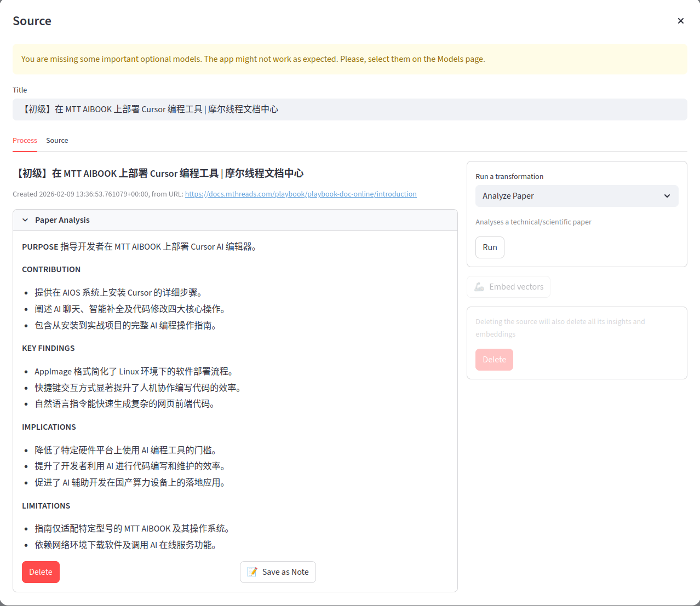This screenshot has height=606, width=700.
Task: Click the bullet mentioning AppImage 格式
Action: (135, 372)
